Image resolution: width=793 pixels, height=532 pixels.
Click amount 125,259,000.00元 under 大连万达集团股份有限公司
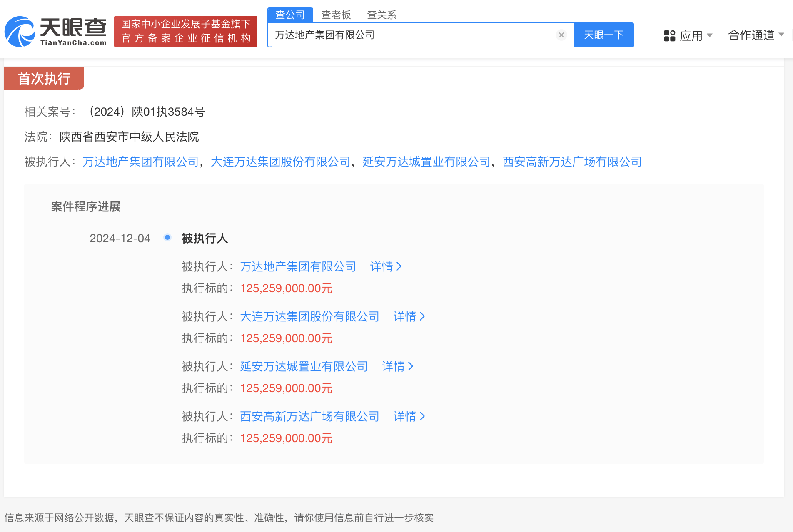286,338
